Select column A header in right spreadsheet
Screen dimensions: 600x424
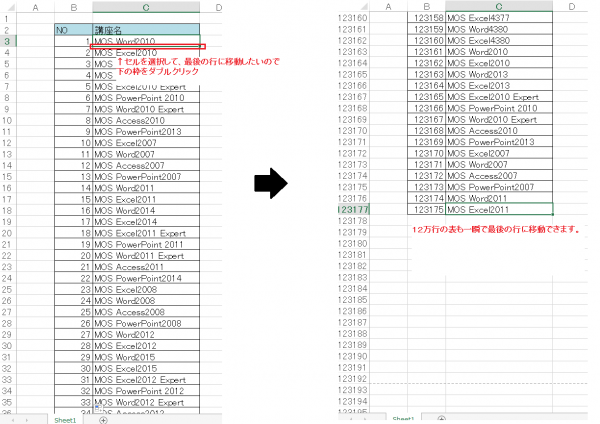(x=388, y=7)
